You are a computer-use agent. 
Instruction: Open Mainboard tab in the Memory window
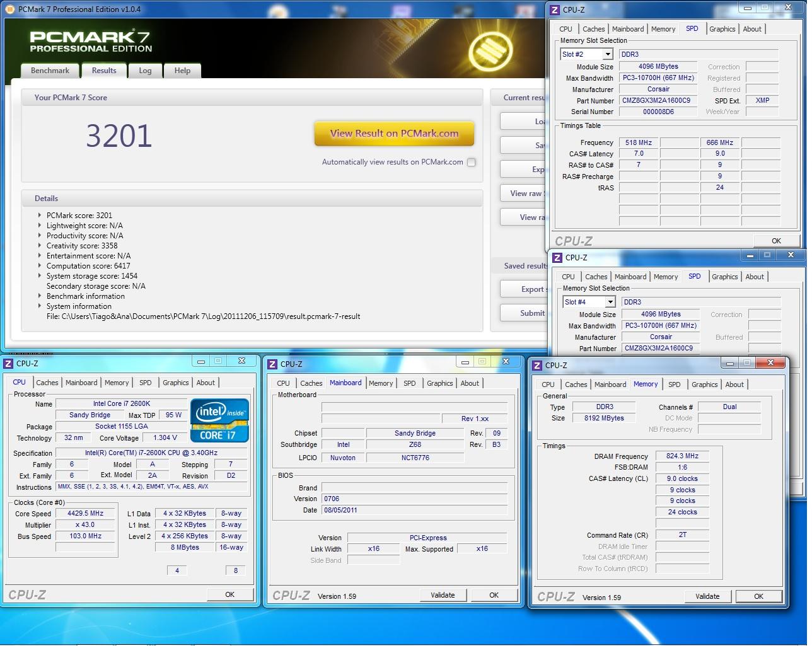pos(610,385)
